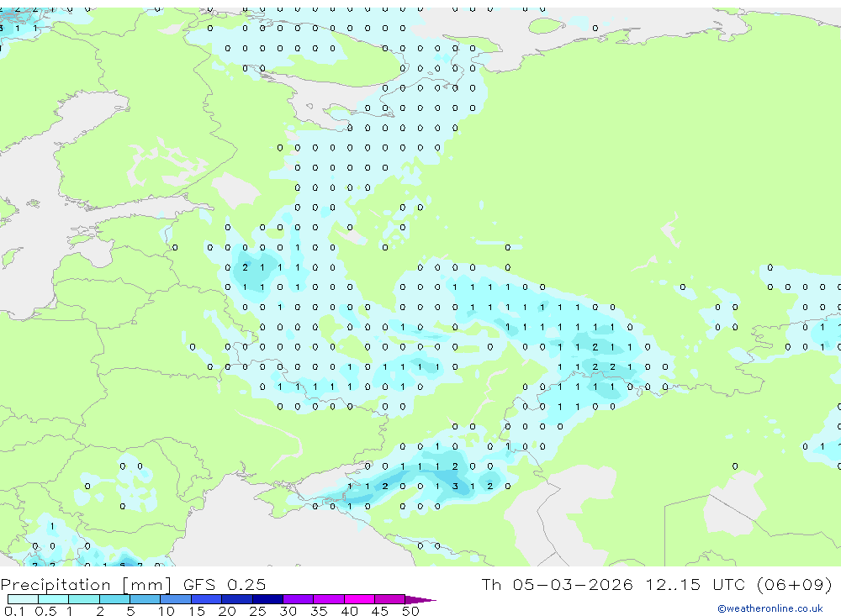This screenshot has height=616, width=841.
Task: Pick the 20–25 mm dark blue swatch
Action: pyautogui.click(x=237, y=599)
